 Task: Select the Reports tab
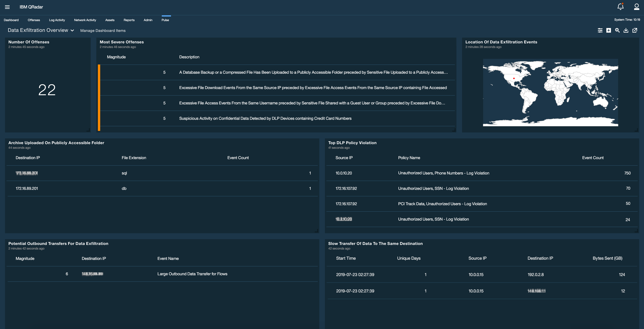[129, 20]
